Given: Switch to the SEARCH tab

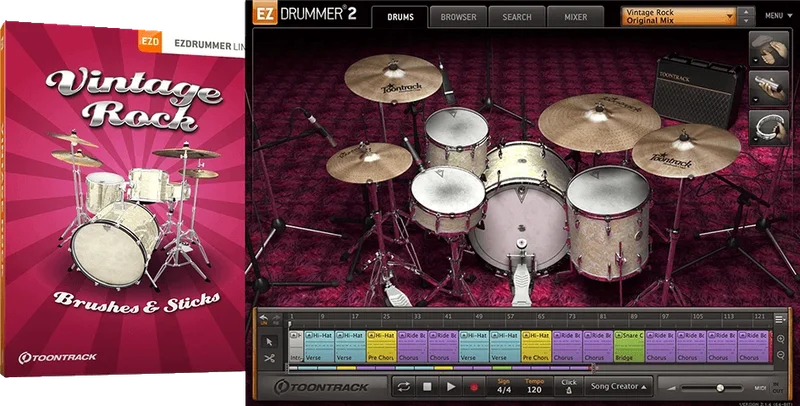Looking at the screenshot, I should 517,17.
